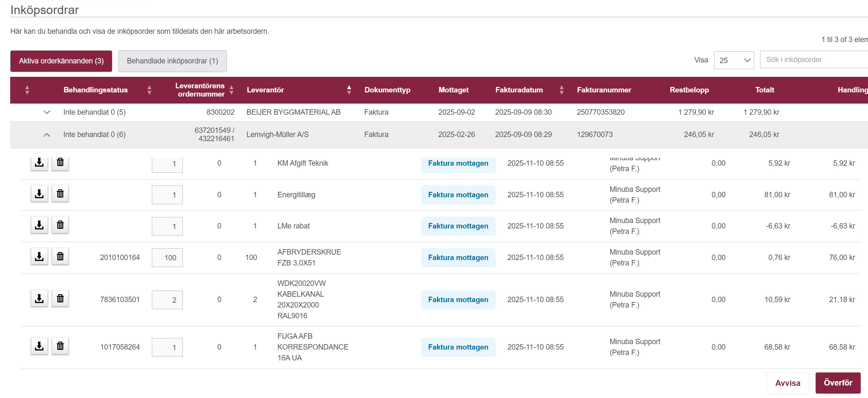Screen dimensions: 868x398
Task: Delete the AFBRYDERSKRUE FZB 3,0X51 line
Action: pyautogui.click(x=60, y=257)
